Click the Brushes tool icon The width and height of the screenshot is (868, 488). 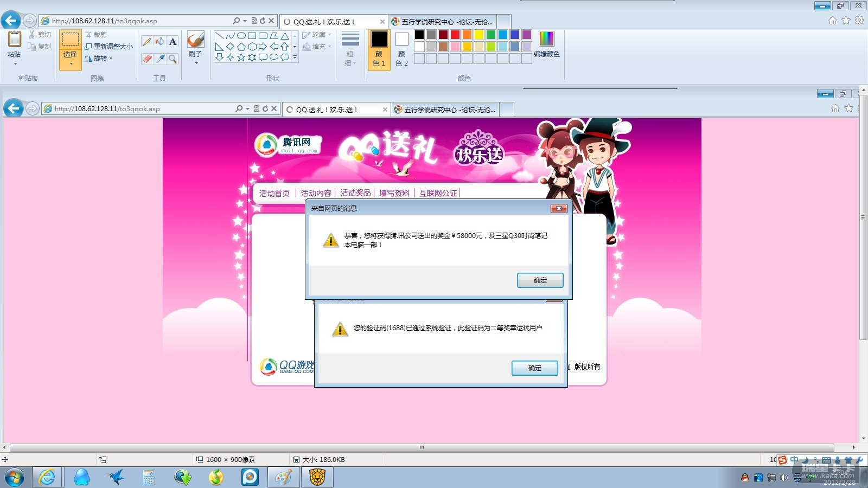(x=195, y=40)
